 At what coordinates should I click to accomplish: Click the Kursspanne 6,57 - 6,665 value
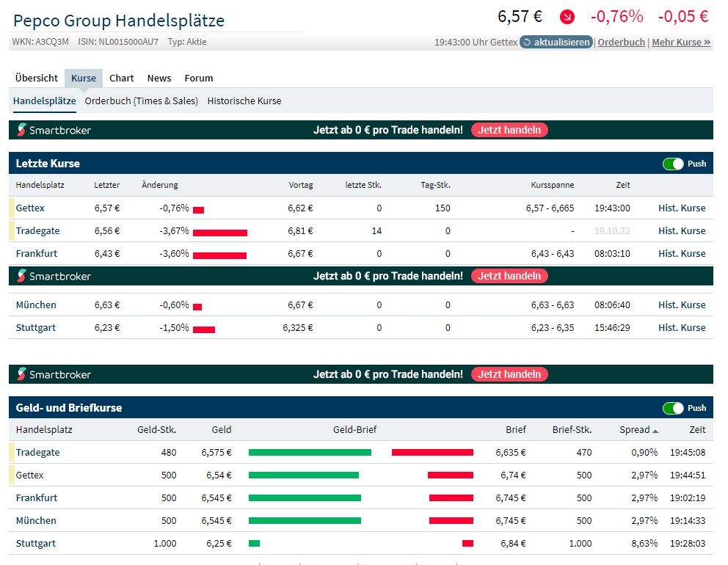550,208
